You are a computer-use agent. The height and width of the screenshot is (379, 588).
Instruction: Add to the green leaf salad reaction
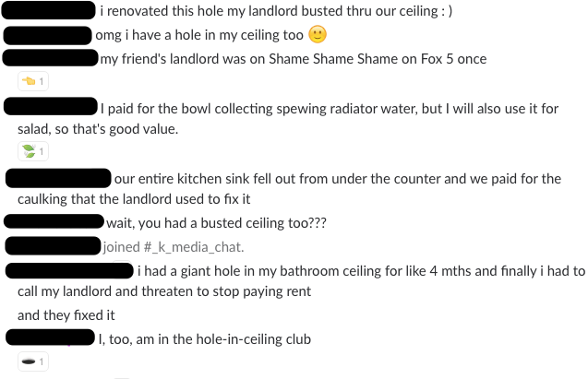pos(33,151)
